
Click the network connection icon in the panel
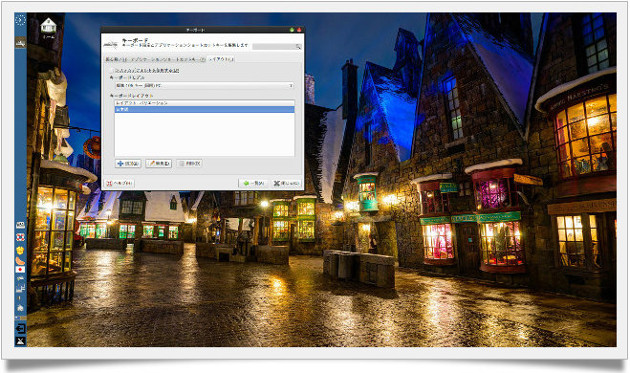click(20, 288)
